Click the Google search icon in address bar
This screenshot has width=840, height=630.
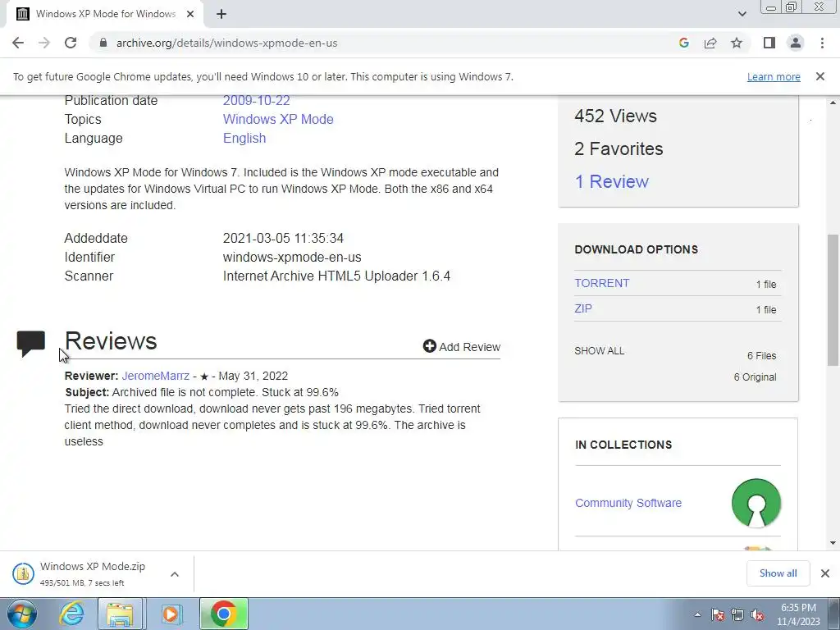[683, 43]
